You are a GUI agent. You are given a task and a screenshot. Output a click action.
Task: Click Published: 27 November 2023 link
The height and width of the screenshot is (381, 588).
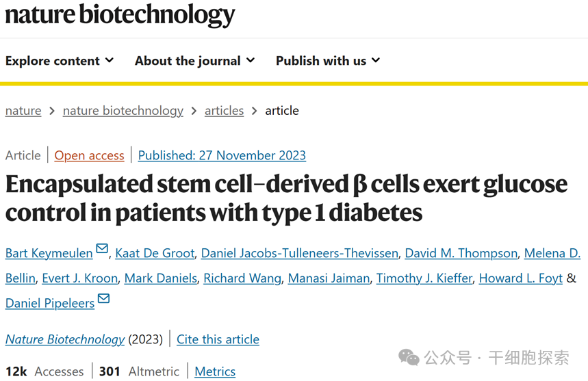point(222,155)
